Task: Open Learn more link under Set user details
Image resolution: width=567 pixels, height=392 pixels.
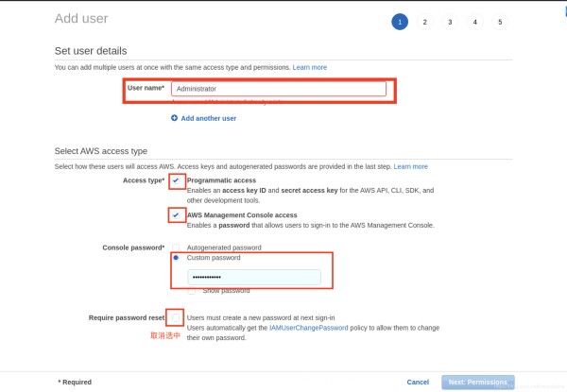Action: tap(310, 67)
